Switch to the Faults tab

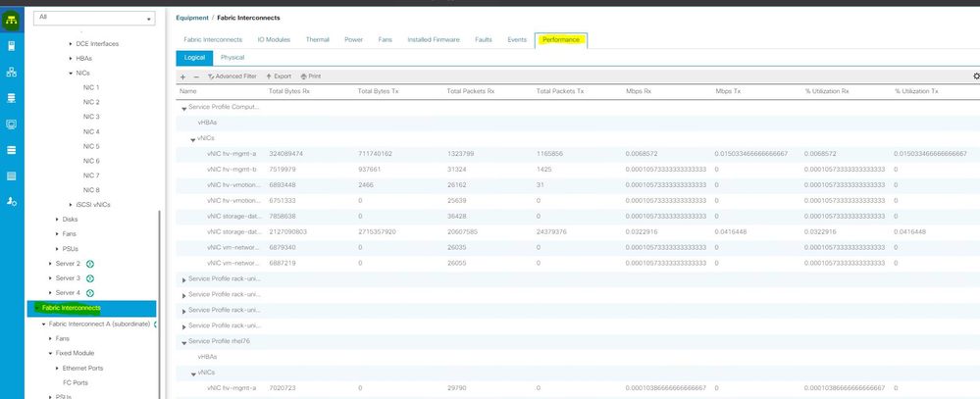coord(483,39)
